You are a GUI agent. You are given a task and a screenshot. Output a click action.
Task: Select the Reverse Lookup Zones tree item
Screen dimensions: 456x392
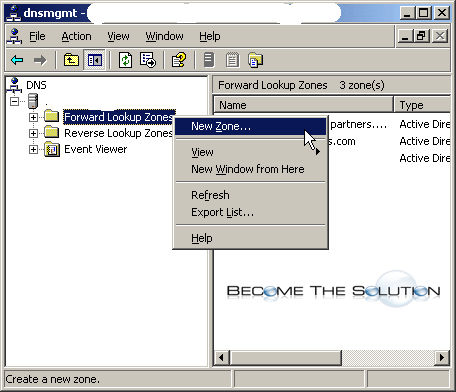118,133
